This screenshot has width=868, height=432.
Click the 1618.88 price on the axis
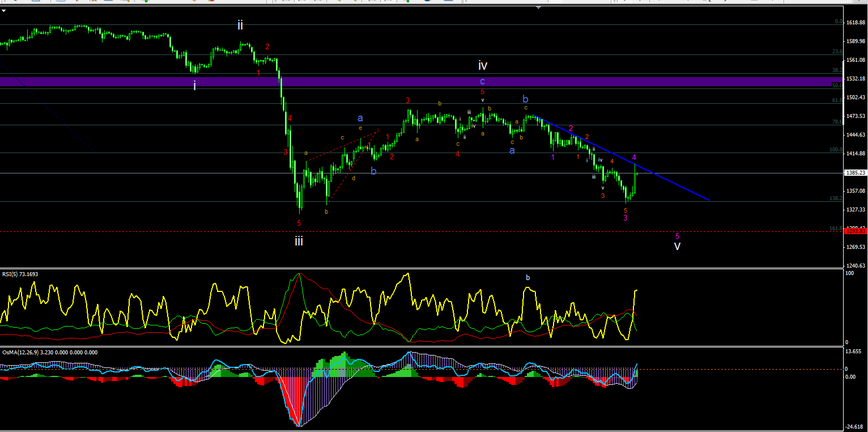(x=854, y=23)
